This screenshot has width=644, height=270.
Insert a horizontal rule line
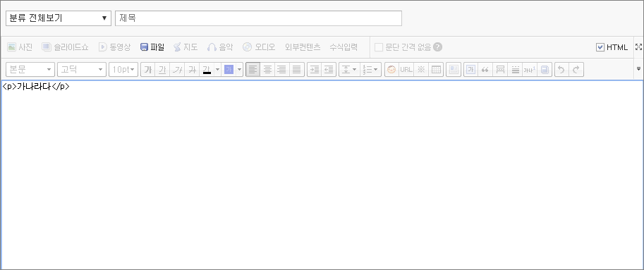point(515,69)
